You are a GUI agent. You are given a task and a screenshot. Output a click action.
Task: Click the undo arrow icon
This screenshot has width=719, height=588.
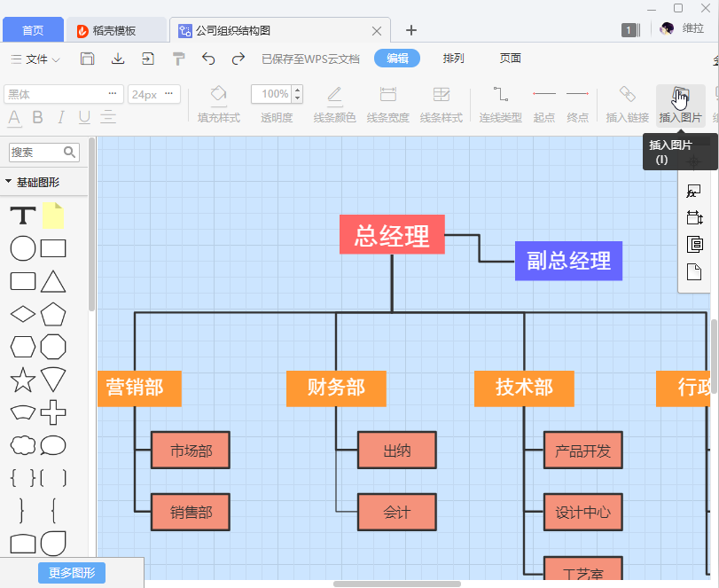tap(209, 59)
